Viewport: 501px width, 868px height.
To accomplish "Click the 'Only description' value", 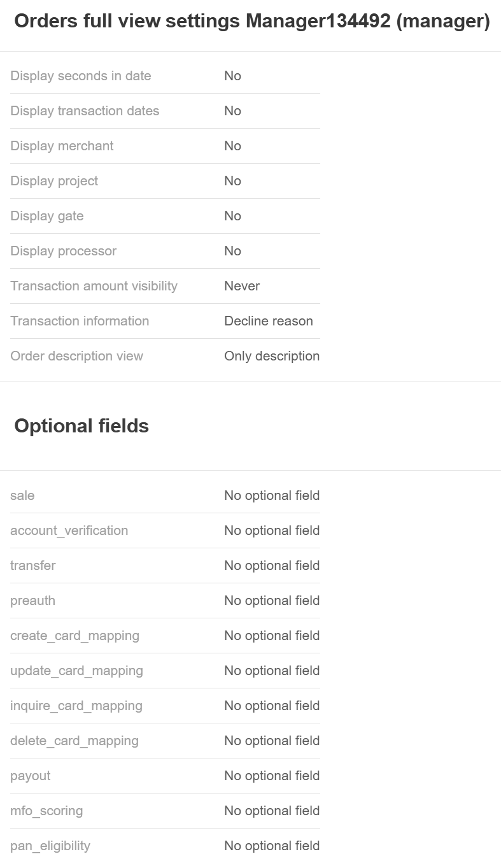I will [272, 356].
